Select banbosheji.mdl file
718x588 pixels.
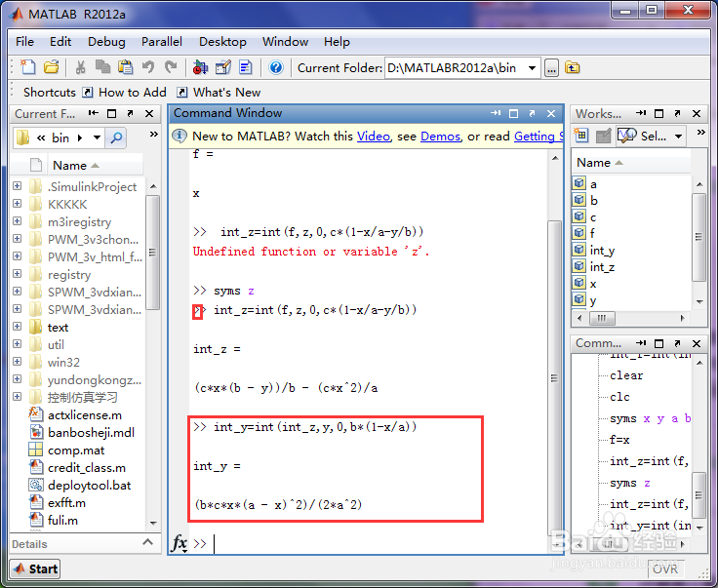82,432
